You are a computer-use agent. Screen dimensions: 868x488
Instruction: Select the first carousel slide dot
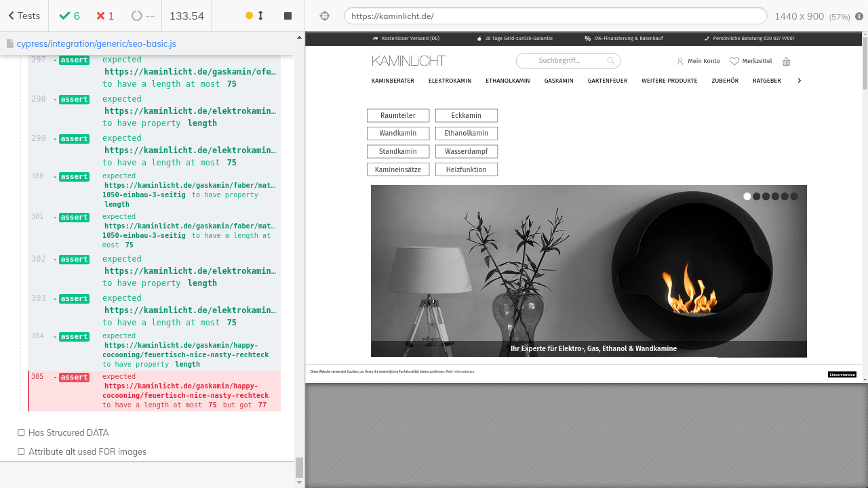tap(747, 197)
